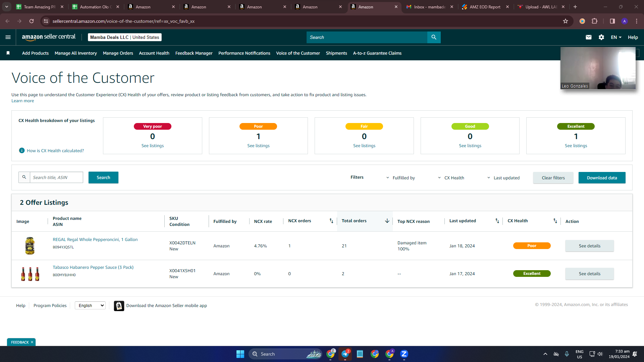This screenshot has height=362, width=644.
Task: Open the Chrome extensions puzzle icon
Action: click(x=595, y=21)
